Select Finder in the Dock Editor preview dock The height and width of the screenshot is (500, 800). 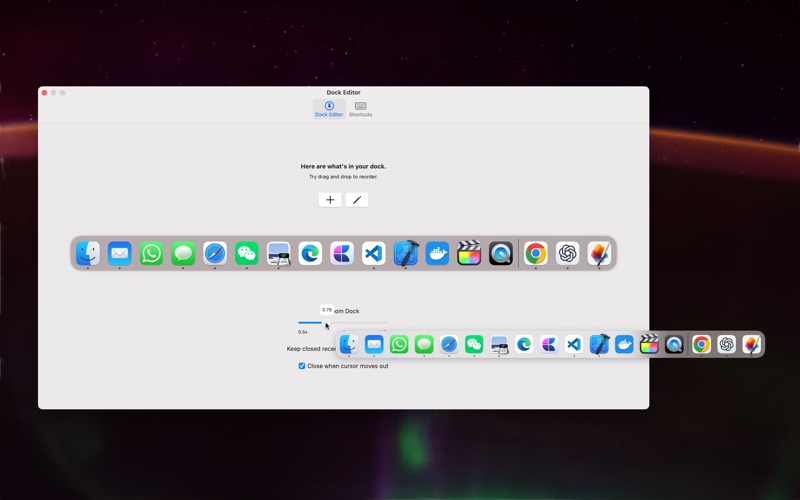tap(88, 253)
